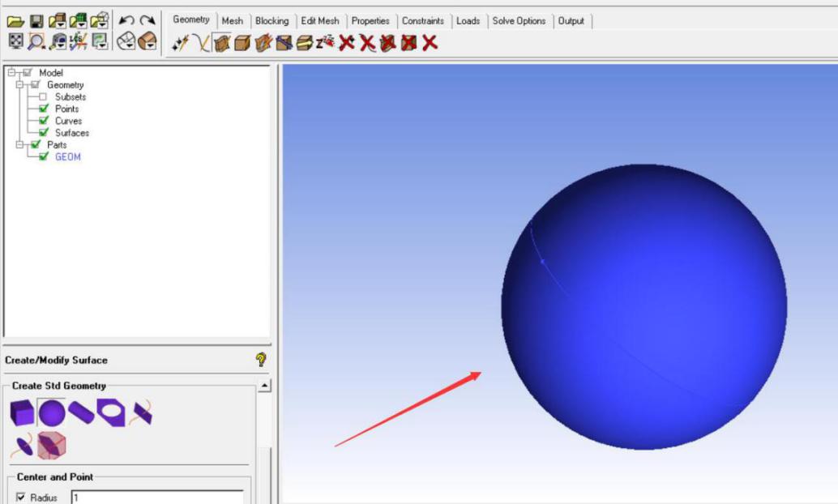This screenshot has width=838, height=504.
Task: Switch to the Solve Options tab
Action: coord(519,21)
